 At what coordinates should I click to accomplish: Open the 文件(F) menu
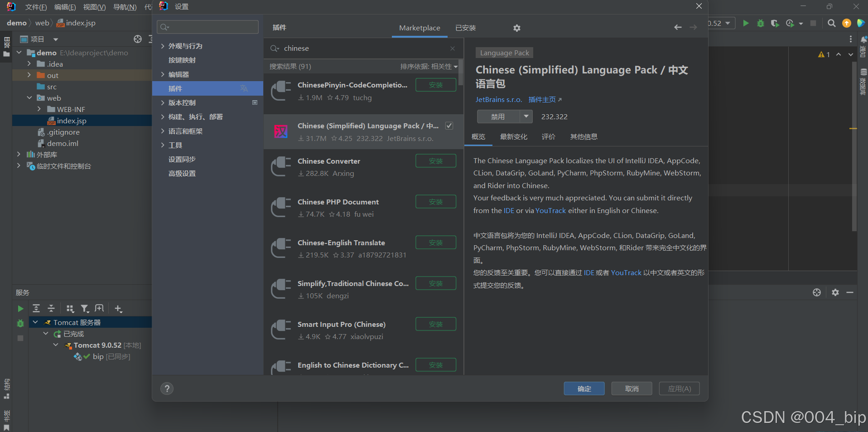[36, 7]
